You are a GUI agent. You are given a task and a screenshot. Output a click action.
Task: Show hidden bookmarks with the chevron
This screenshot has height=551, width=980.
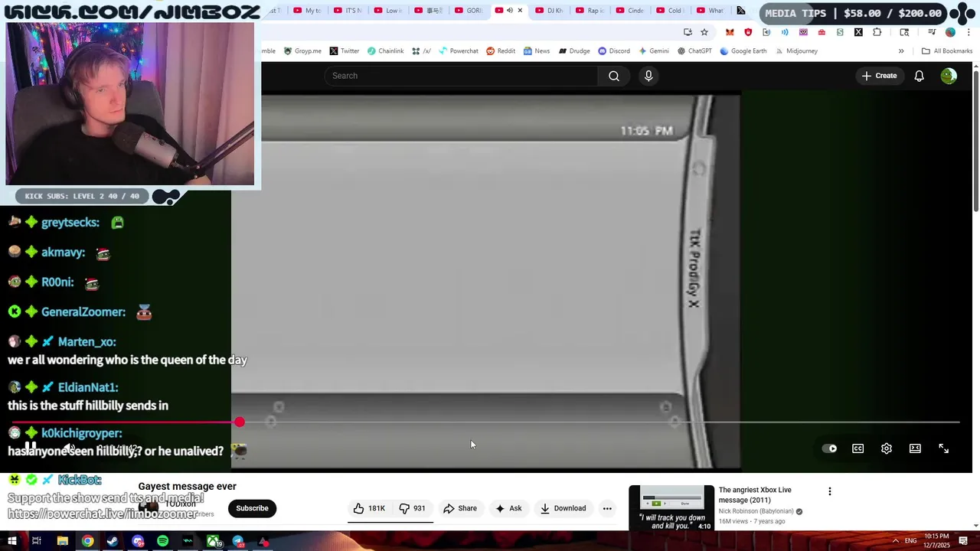[x=901, y=51]
